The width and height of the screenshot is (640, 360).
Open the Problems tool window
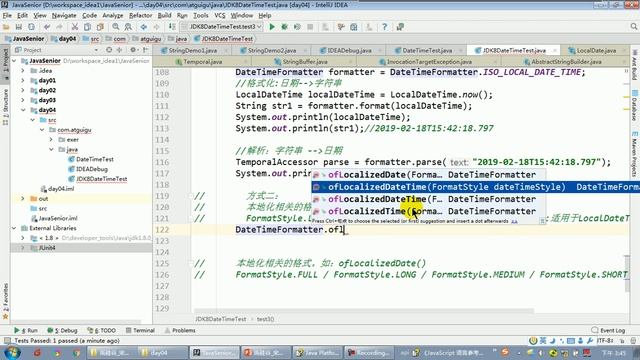tap(180, 330)
